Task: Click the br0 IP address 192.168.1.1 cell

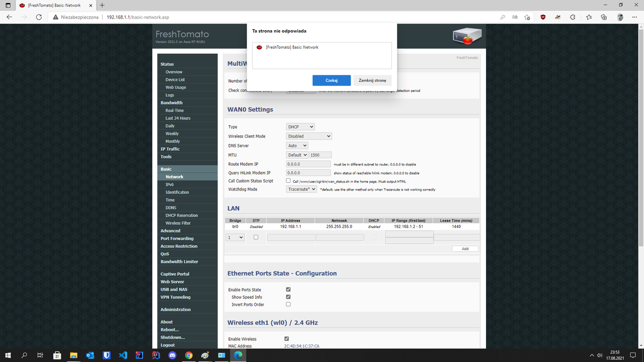Action: click(290, 227)
